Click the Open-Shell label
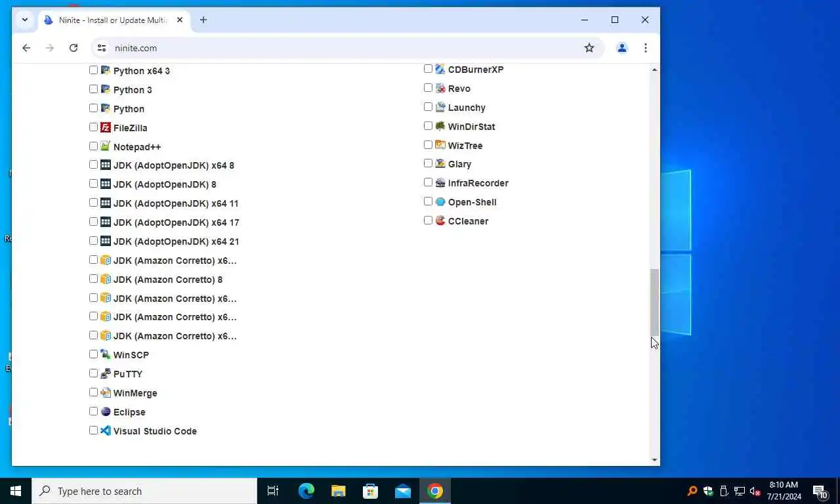Image resolution: width=840 pixels, height=504 pixels. [472, 202]
